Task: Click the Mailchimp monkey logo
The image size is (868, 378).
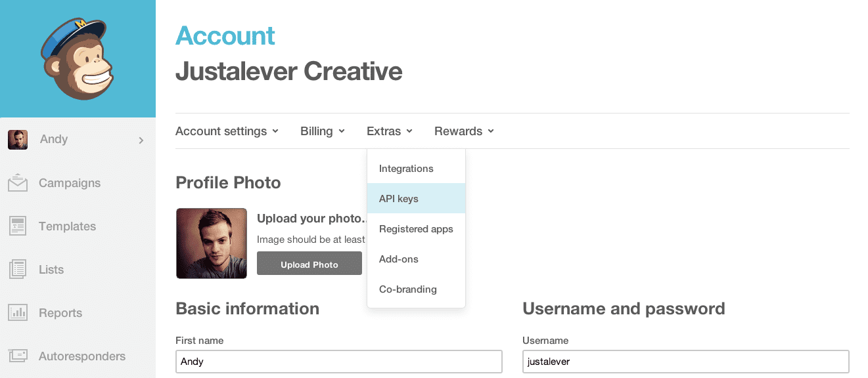Action: [78, 59]
